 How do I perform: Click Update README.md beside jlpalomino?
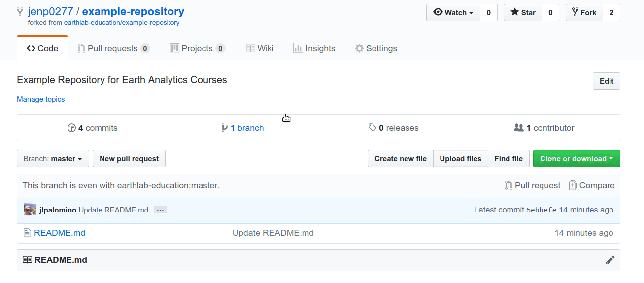point(113,210)
